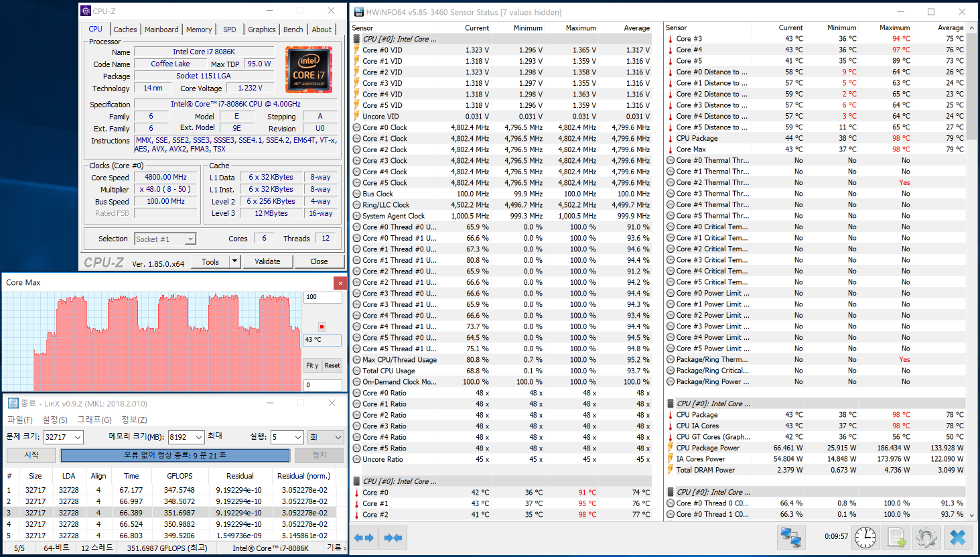Image resolution: width=980 pixels, height=557 pixels.
Task: Open the Tools dropdown arrow in CPU-Z
Action: [234, 261]
